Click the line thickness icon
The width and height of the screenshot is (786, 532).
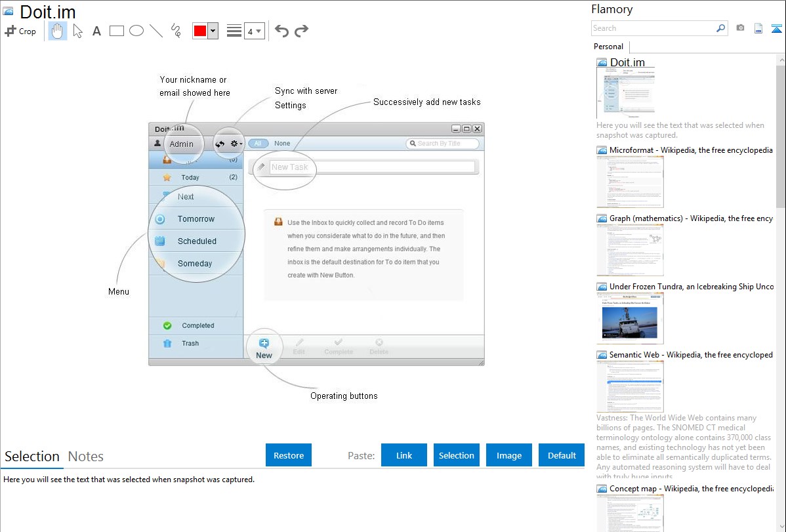[234, 31]
